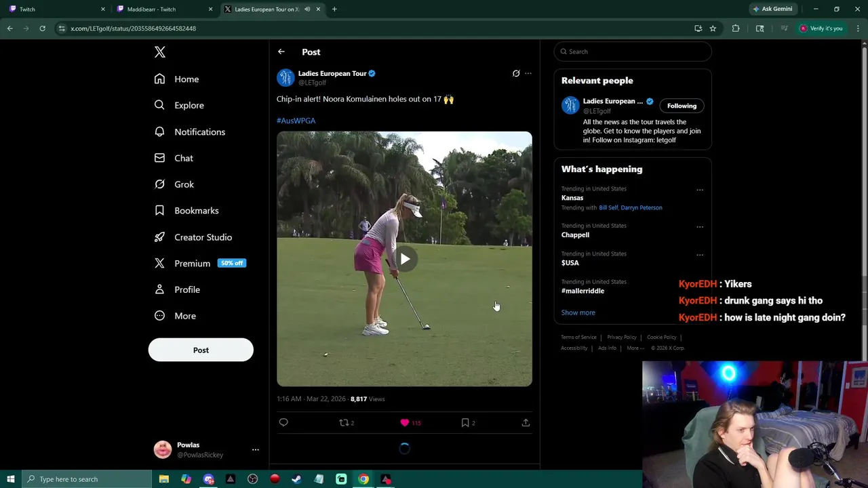Click Verify it's you profile button

tap(821, 28)
